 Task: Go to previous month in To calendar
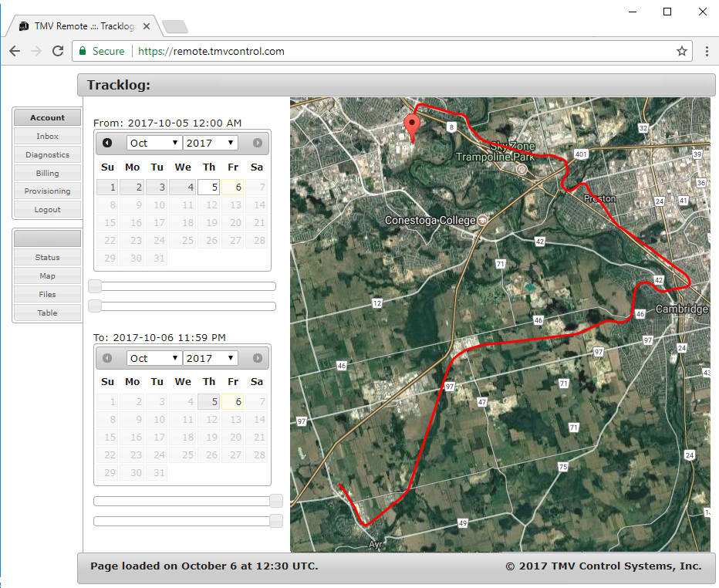pos(107,358)
